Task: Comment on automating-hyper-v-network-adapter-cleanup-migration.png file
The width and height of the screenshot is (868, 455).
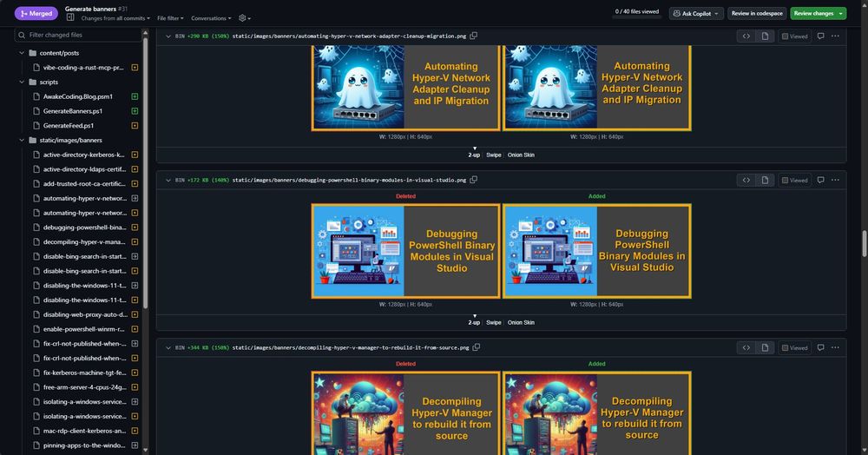Action: point(820,36)
